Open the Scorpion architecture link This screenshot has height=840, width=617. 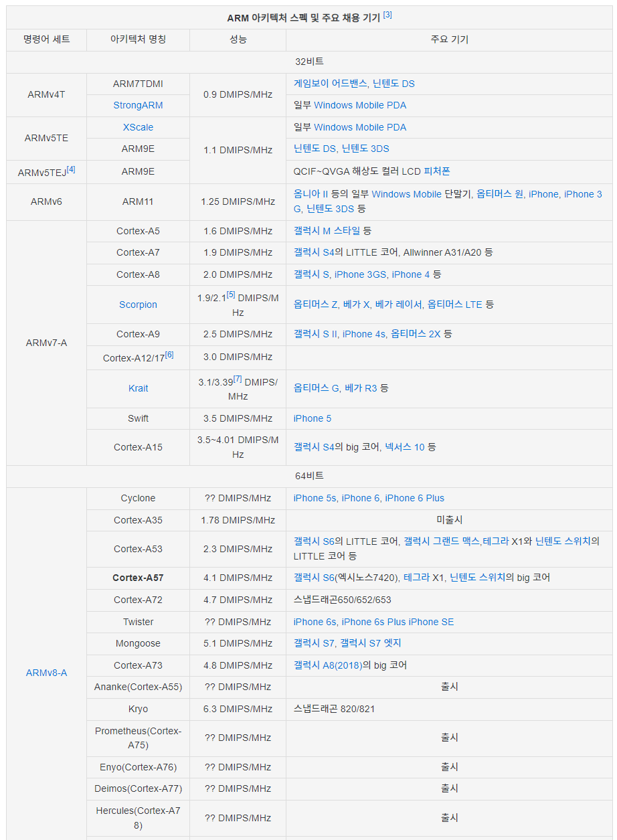point(138,305)
